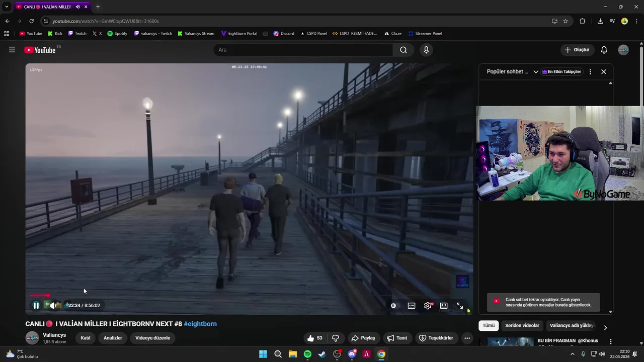
Task: Dislike the video with the thumbs-down button
Action: [336, 338]
